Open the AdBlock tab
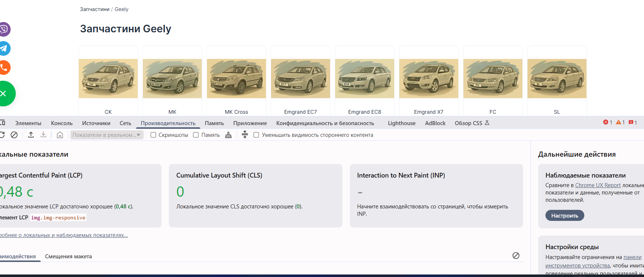This screenshot has width=644, height=277. point(435,123)
